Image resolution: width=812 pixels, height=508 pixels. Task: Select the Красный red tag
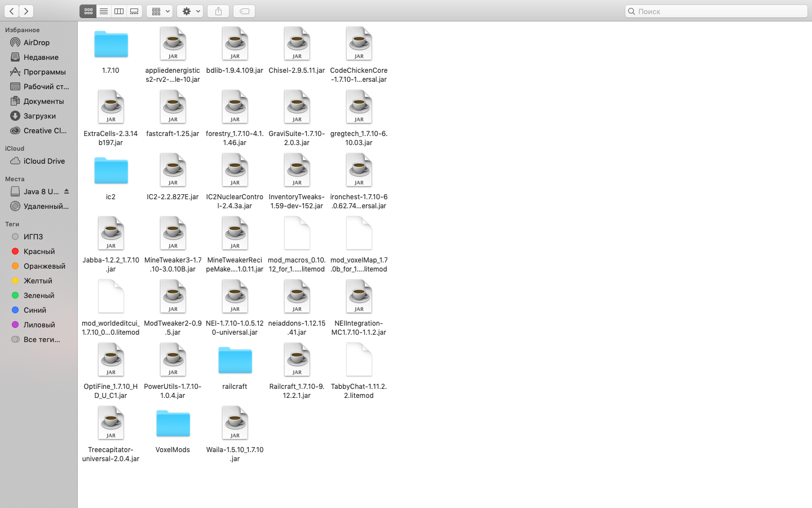click(x=38, y=251)
